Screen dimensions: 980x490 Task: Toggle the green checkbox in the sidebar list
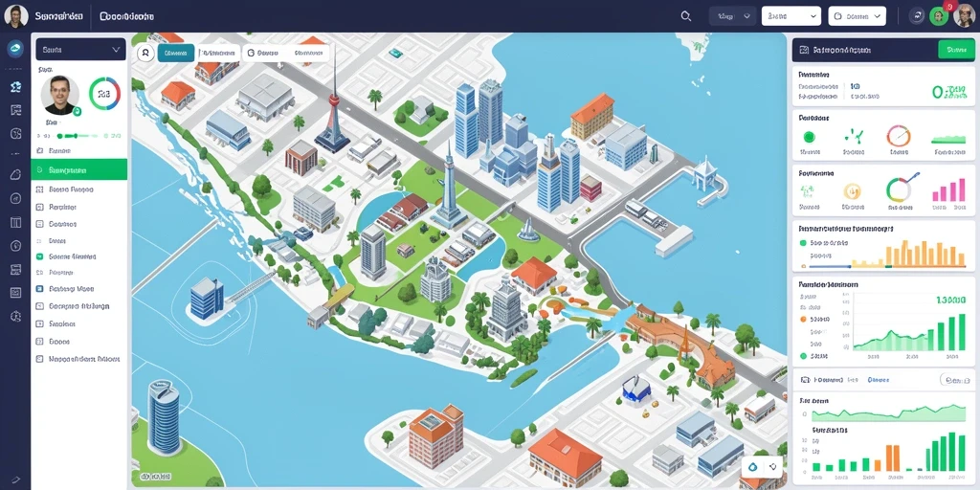(39, 256)
